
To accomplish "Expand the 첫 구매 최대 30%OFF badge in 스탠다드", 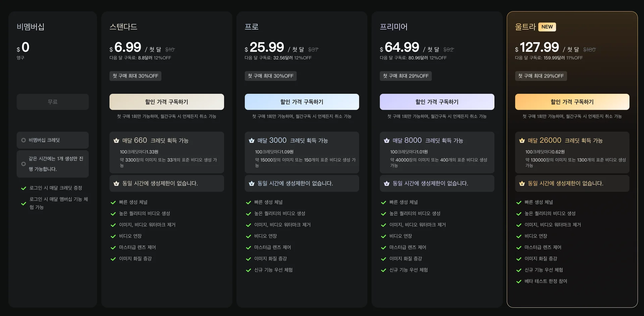I will tap(135, 76).
